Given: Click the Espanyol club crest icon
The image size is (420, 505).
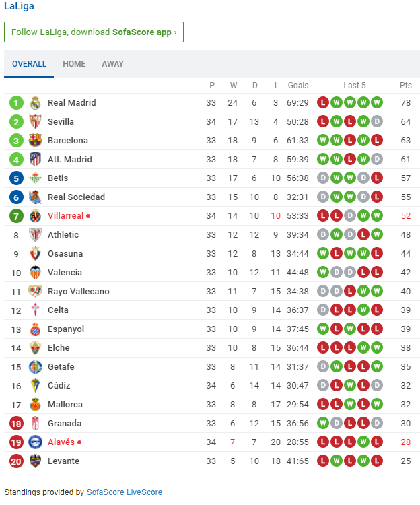Looking at the screenshot, I should point(35,329).
